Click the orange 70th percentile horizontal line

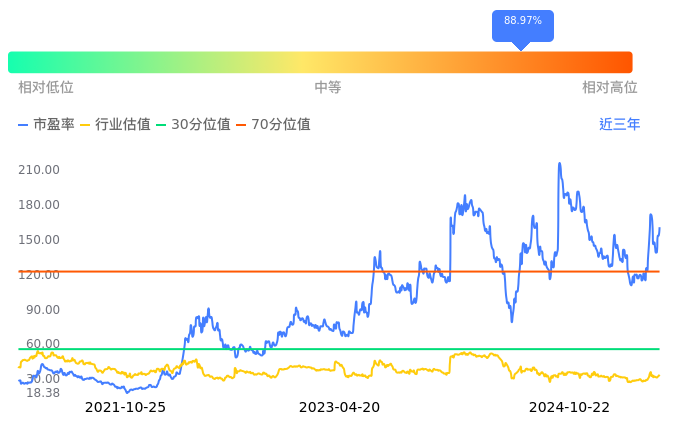pos(300,271)
